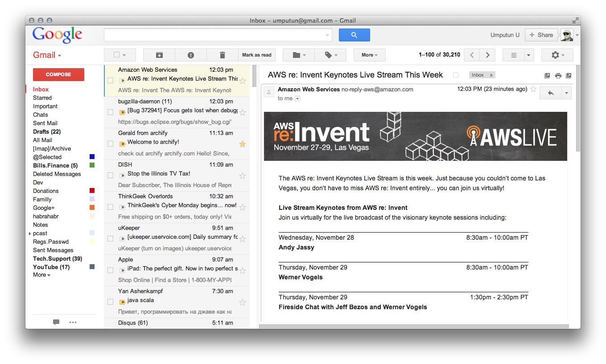Click the blue search button
The height and width of the screenshot is (364, 606).
(x=354, y=35)
